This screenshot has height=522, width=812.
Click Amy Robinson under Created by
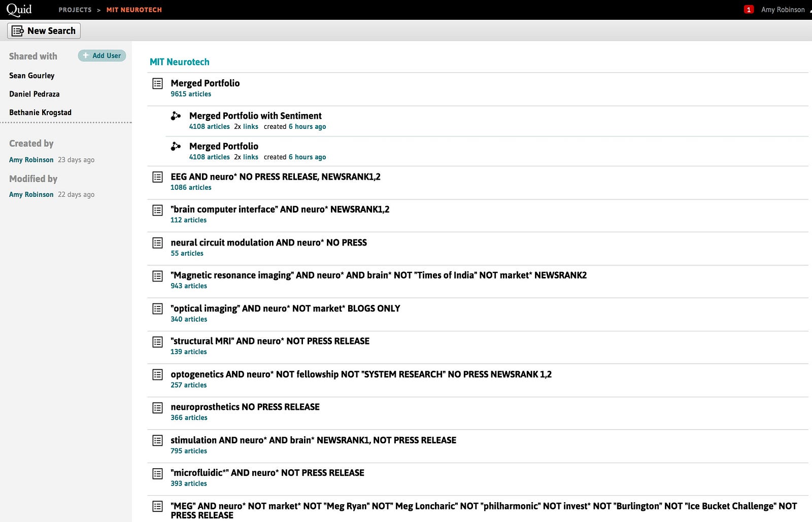[31, 160]
